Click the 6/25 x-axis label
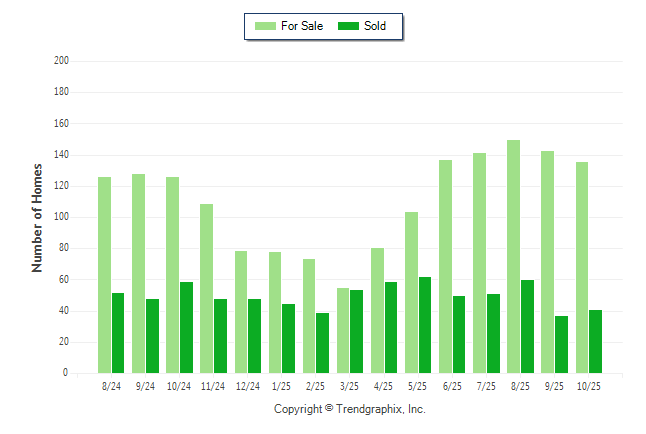Screen dimensions: 646x434 click(452, 385)
